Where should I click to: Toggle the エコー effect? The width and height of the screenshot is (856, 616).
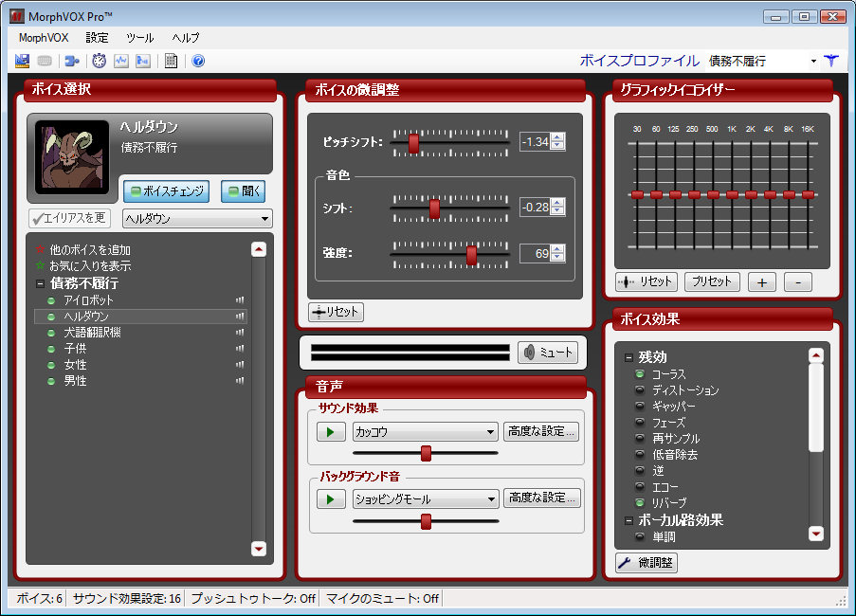tap(641, 487)
